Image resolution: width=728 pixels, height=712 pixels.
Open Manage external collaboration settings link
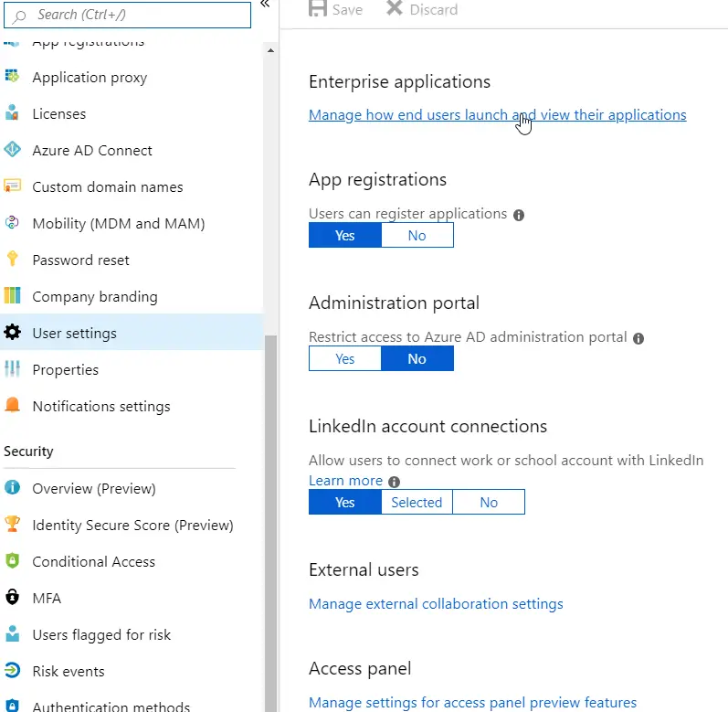pos(436,604)
